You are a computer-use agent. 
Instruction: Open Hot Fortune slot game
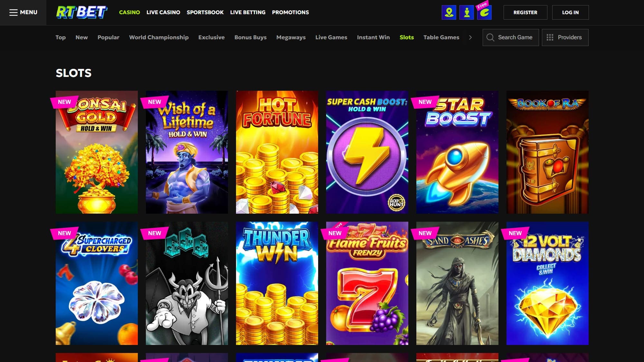277,152
